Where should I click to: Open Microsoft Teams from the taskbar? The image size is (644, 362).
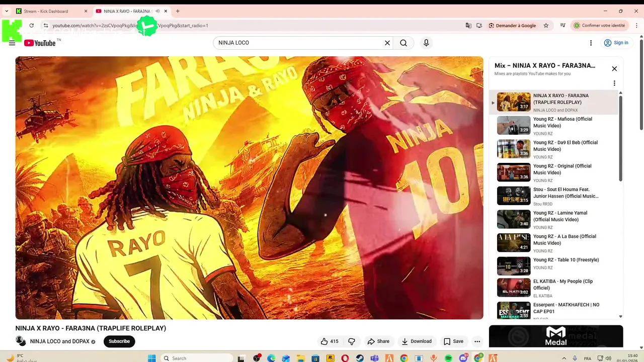[375, 358]
